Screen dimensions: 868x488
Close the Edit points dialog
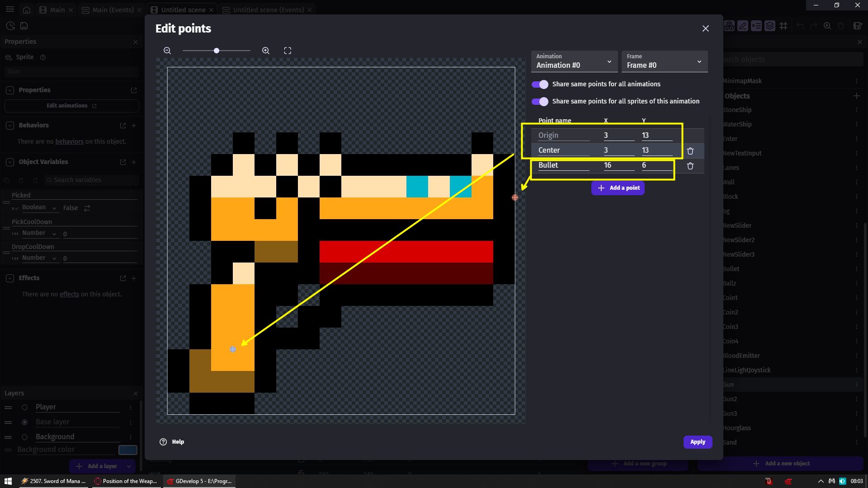coord(705,28)
